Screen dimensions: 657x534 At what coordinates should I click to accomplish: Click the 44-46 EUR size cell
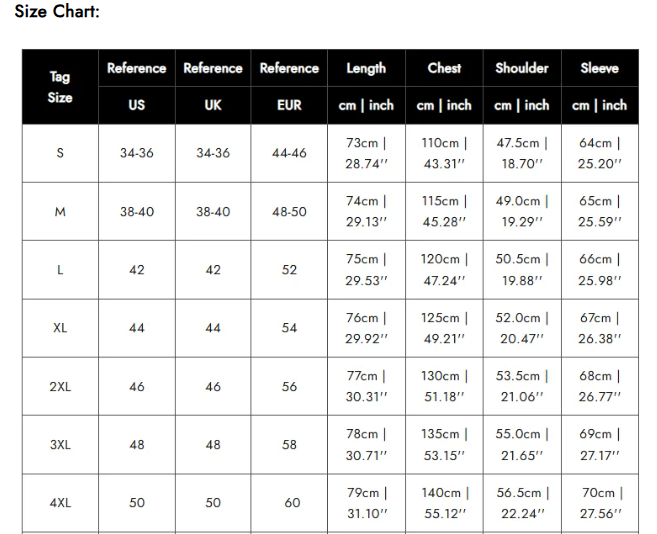click(289, 153)
